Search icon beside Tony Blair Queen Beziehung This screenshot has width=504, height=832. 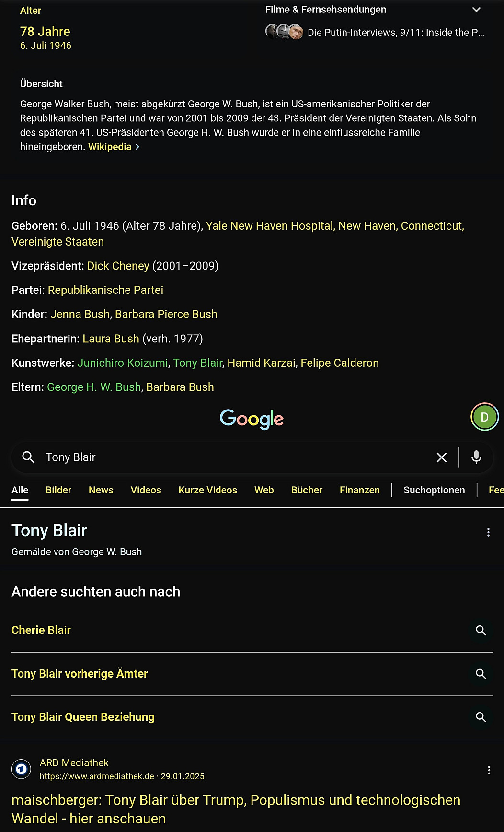tap(481, 717)
